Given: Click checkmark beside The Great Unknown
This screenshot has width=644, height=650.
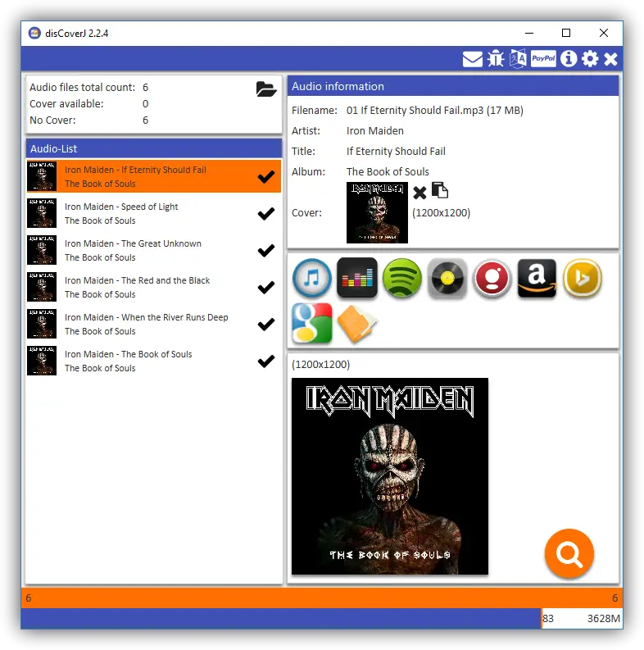Looking at the screenshot, I should point(266,250).
